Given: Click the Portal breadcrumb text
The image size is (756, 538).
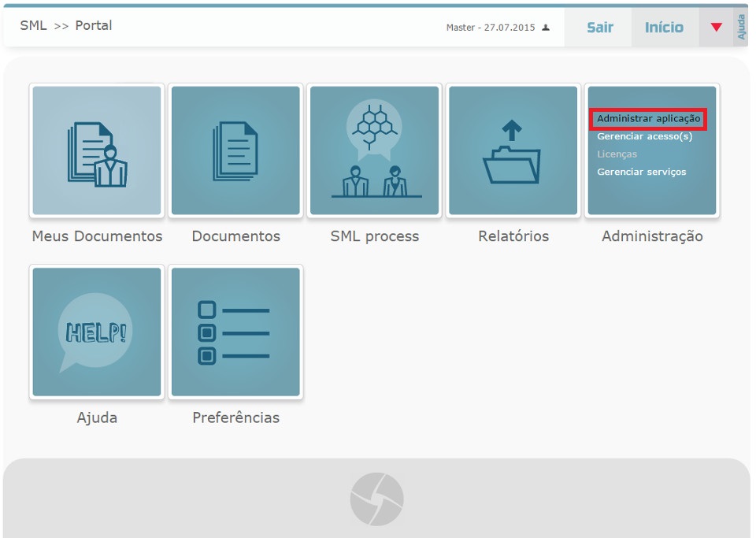Looking at the screenshot, I should pyautogui.click(x=94, y=26).
